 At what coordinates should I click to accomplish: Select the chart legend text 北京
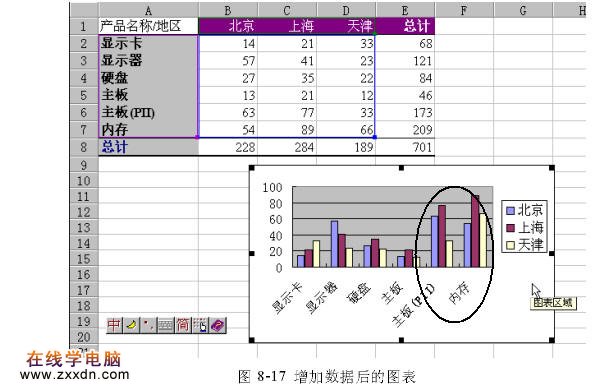[530, 210]
